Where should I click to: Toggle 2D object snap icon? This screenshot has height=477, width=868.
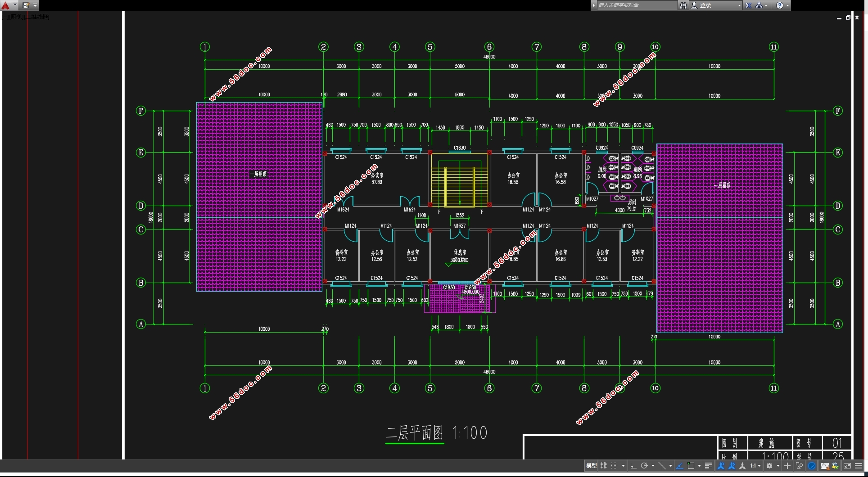click(691, 466)
